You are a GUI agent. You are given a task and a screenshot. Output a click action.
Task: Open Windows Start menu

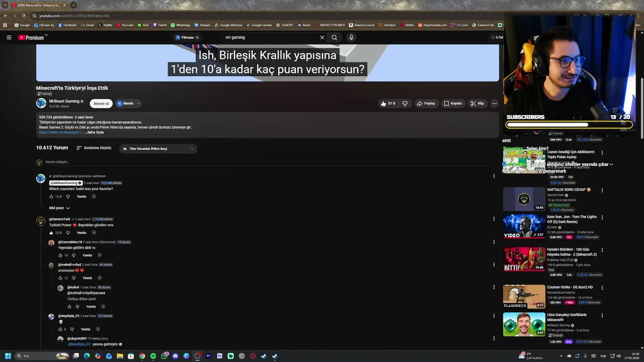8,356
